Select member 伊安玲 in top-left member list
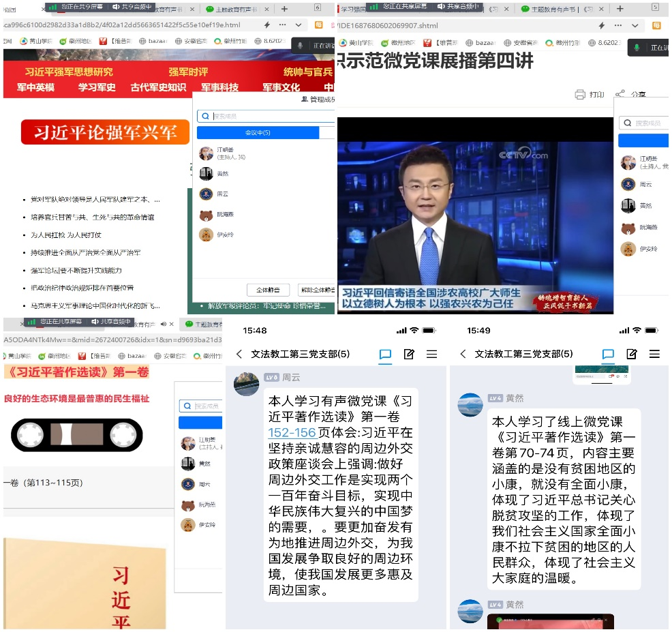The width and height of the screenshot is (672, 632). click(225, 235)
